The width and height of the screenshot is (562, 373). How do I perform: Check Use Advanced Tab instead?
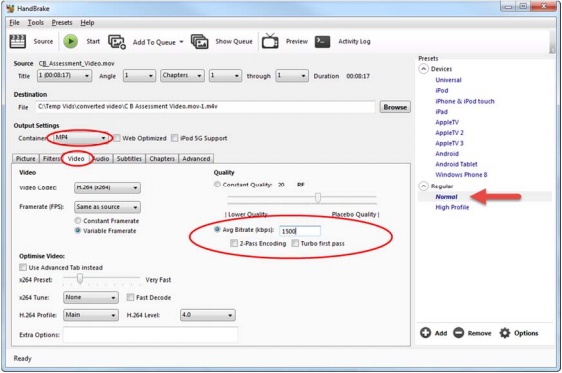23,267
